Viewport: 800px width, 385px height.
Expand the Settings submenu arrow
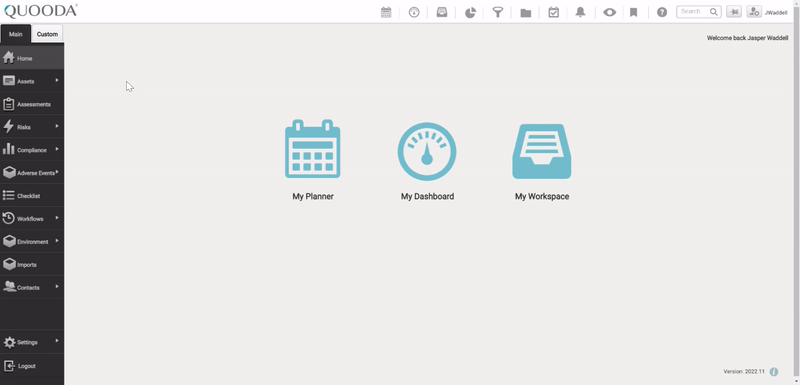[x=57, y=341]
